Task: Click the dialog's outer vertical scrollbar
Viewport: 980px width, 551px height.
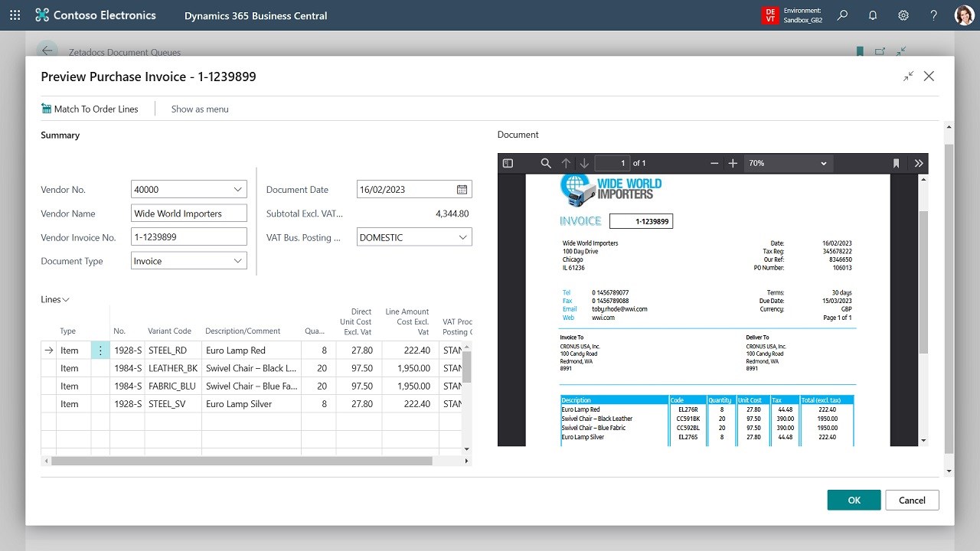Action: pos(949,298)
